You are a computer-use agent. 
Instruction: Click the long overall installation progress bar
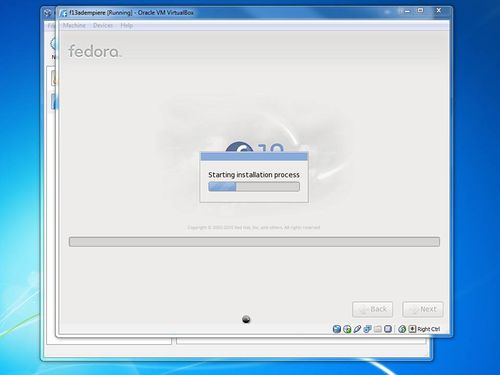click(x=254, y=242)
